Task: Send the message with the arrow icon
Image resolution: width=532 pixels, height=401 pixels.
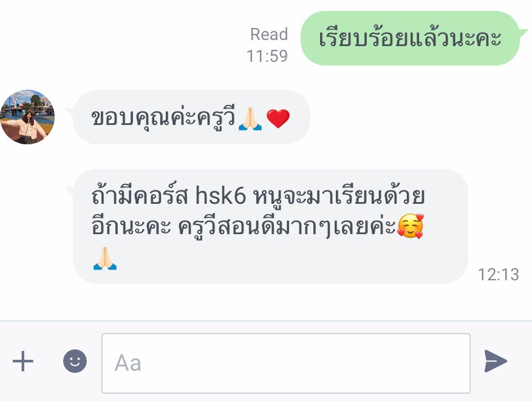Action: [x=496, y=361]
